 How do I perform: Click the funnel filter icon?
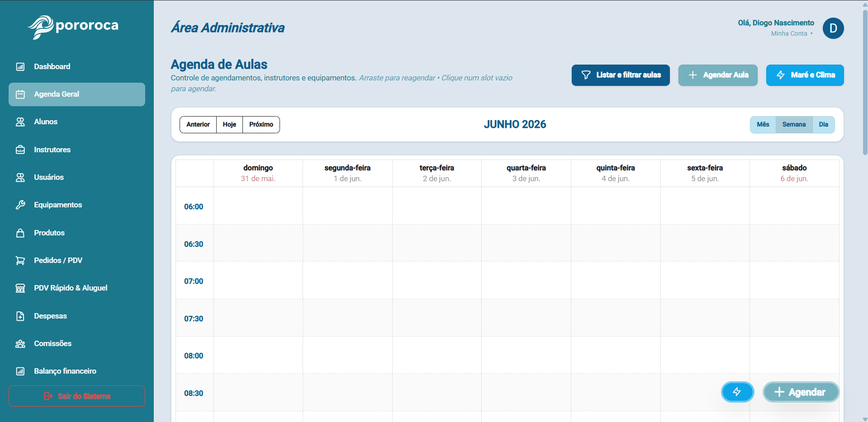586,75
